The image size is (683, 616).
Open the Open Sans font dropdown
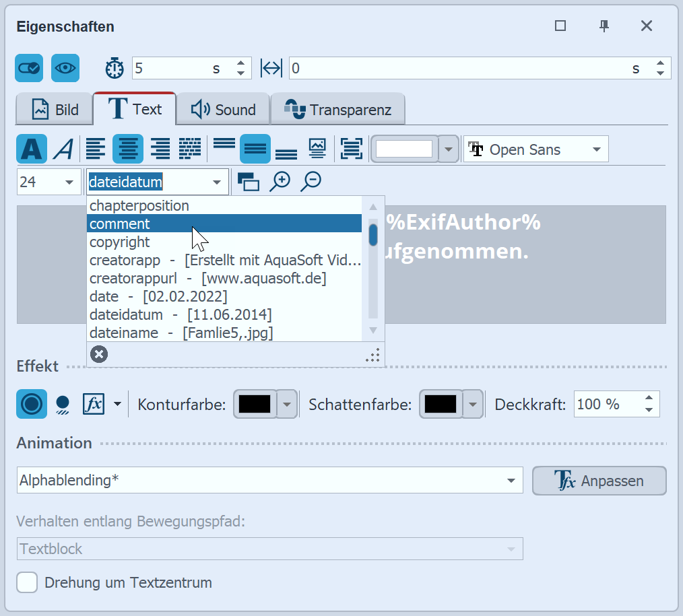tap(535, 149)
